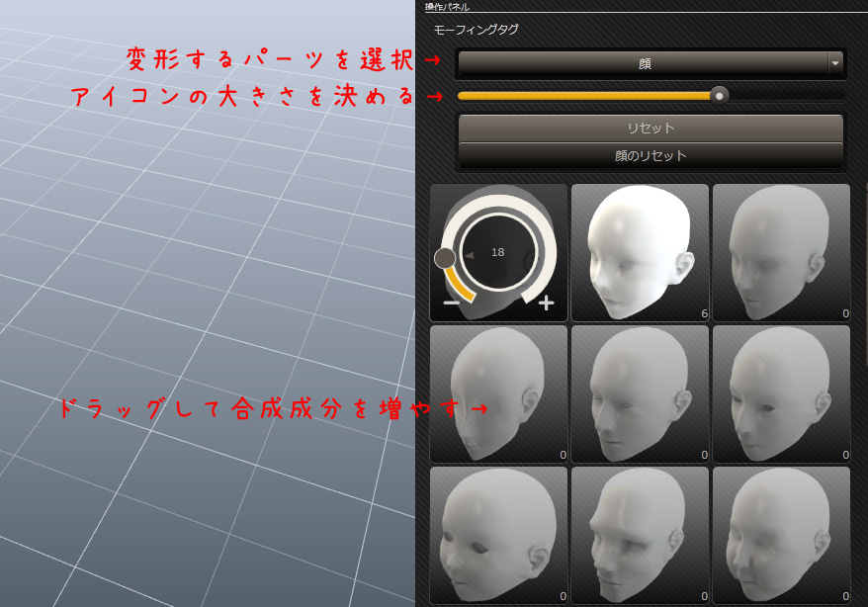
Task: Choose the bottom-row center face morph thumbnail
Action: (x=640, y=535)
